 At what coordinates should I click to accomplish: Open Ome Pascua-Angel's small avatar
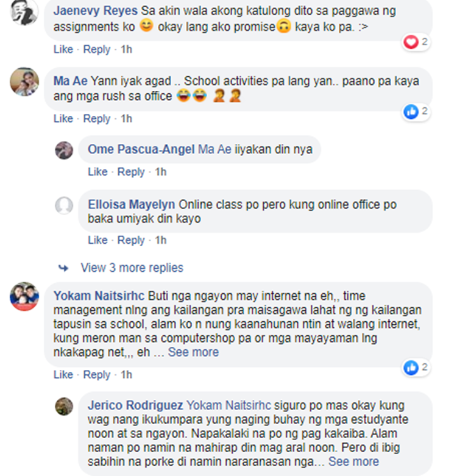click(64, 151)
